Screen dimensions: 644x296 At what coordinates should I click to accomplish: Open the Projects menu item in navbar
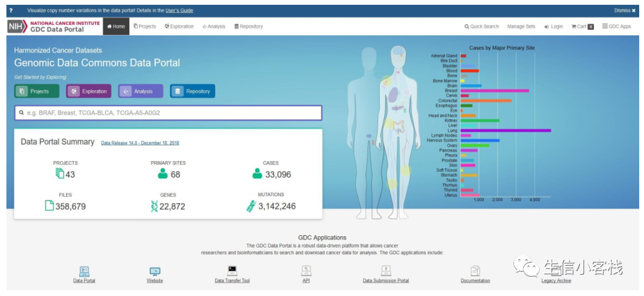coord(144,26)
